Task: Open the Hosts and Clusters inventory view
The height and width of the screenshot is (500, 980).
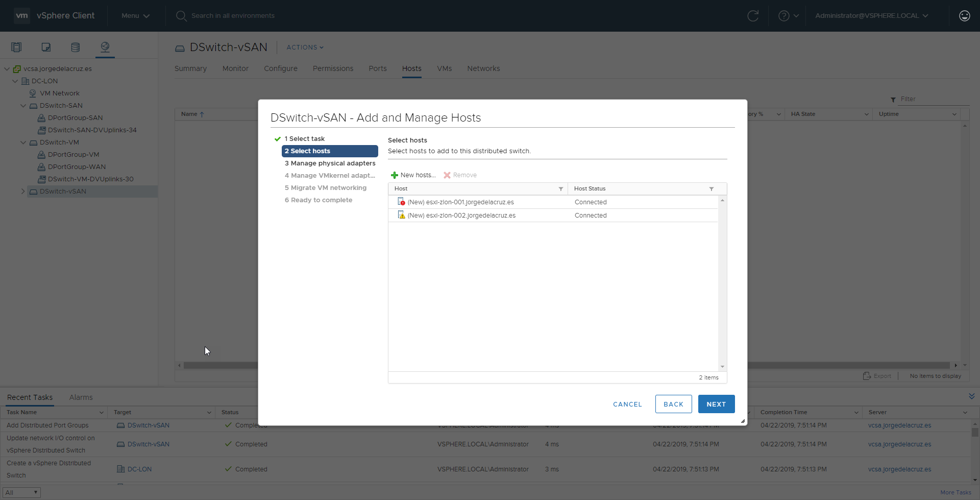Action: point(16,47)
